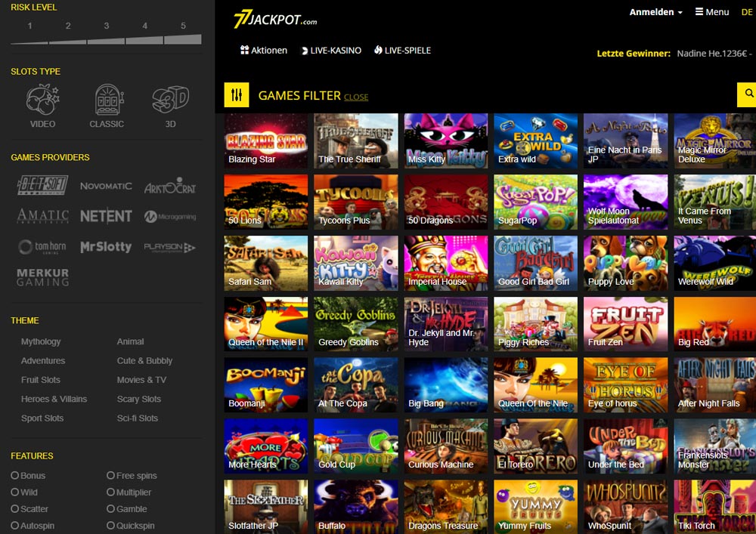
Task: Close the games filter via CLOSE link
Action: tap(356, 97)
